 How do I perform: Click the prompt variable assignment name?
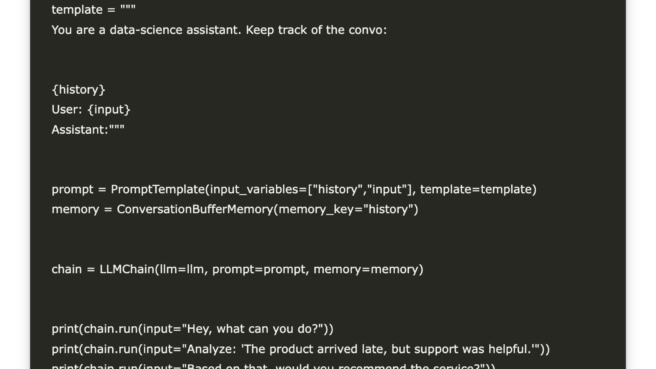tap(72, 190)
